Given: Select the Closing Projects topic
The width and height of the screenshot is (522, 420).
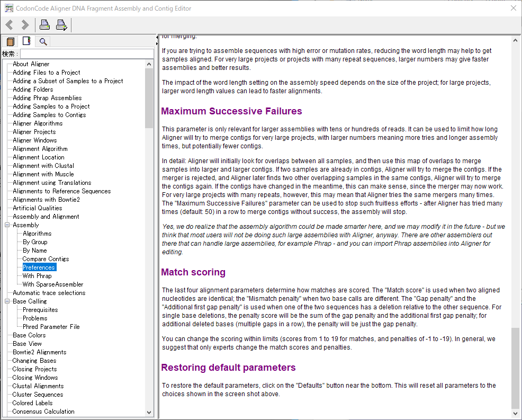Looking at the screenshot, I should pyautogui.click(x=34, y=369).
